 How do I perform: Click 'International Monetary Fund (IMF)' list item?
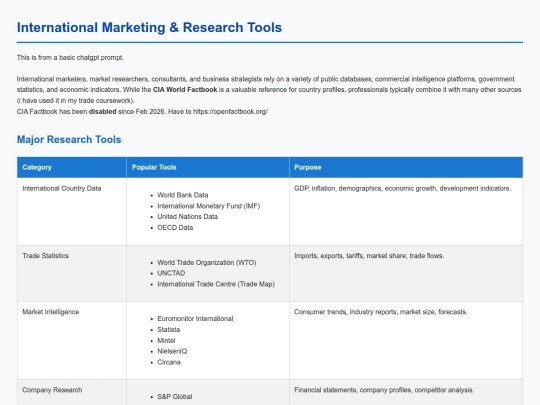coord(208,206)
